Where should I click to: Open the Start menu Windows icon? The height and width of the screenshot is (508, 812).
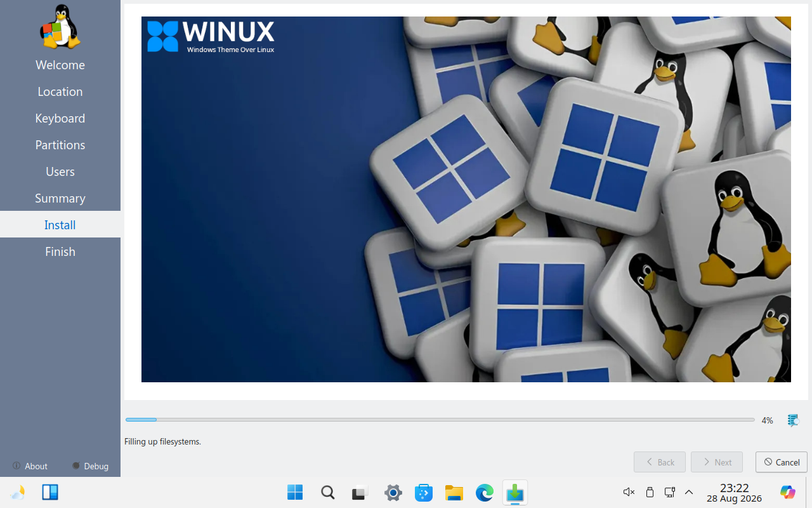click(295, 492)
